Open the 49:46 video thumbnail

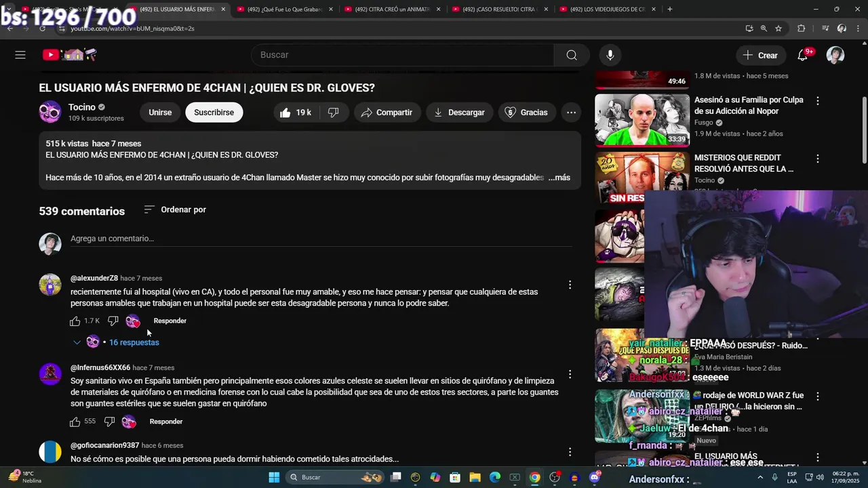click(x=642, y=79)
